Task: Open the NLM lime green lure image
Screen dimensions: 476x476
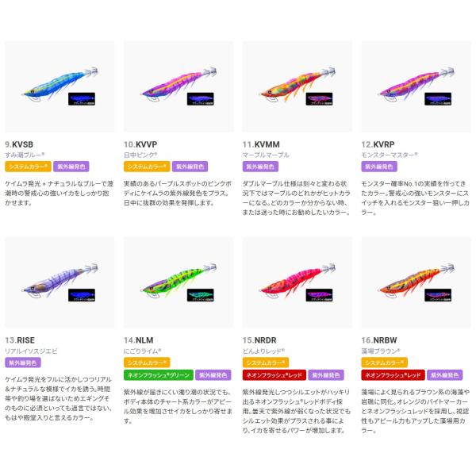Action: coord(178,282)
